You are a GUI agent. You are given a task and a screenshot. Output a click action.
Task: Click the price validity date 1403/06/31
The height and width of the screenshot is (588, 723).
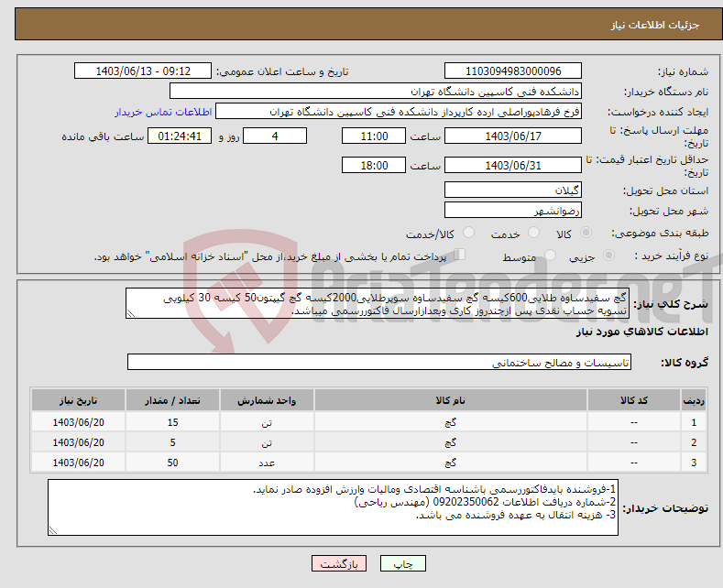tap(513, 166)
